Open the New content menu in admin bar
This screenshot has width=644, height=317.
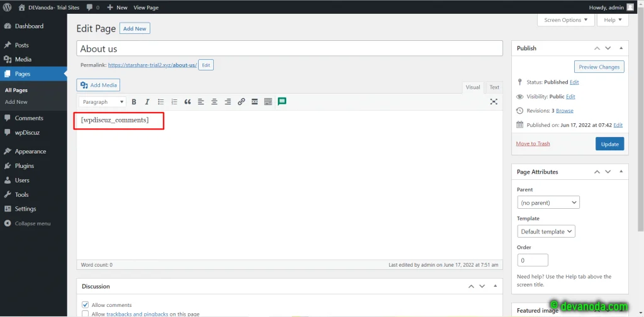point(118,8)
